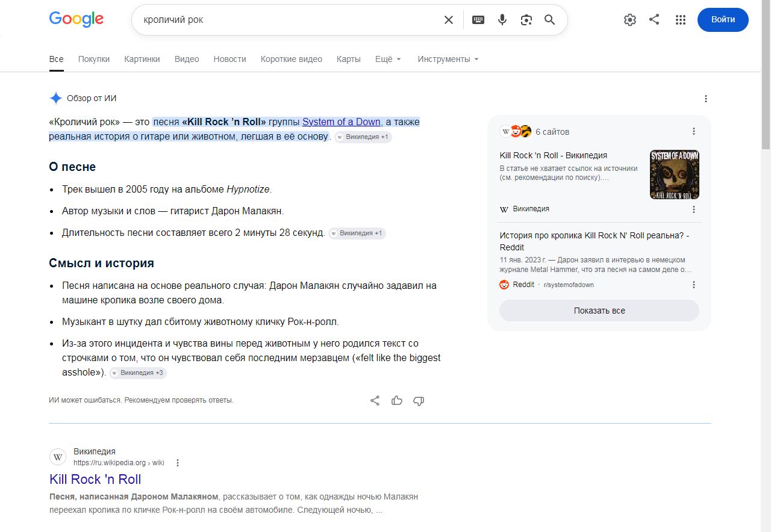Expand the Инструменты dropdown
This screenshot has height=532, width=771.
448,59
